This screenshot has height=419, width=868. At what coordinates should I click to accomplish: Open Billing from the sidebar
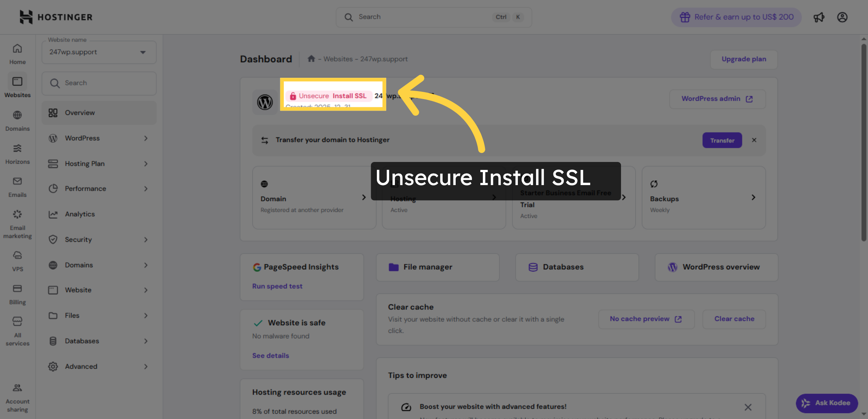click(x=17, y=292)
